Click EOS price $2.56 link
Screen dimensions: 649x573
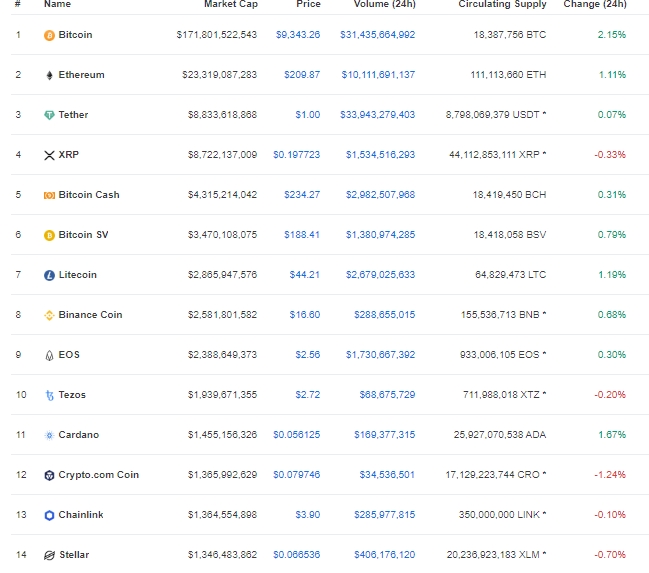point(307,355)
